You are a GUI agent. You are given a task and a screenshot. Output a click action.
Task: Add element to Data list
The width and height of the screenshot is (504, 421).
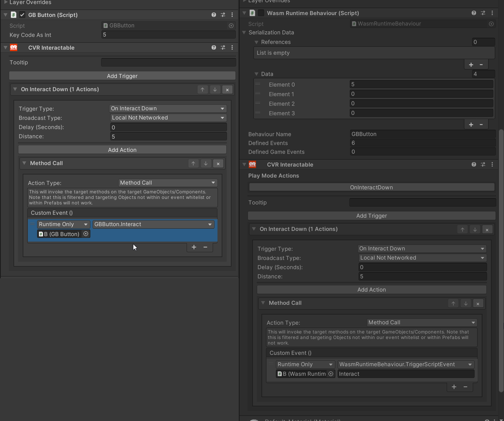[471, 125]
